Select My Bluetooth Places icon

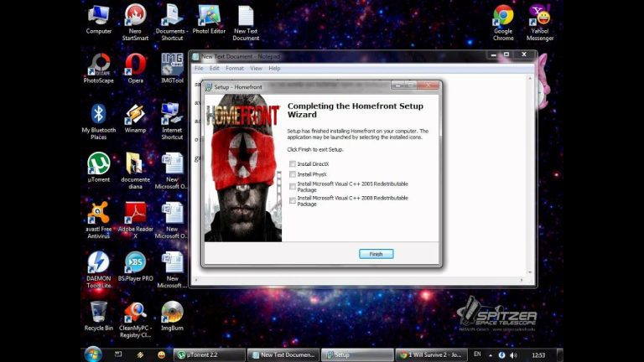pos(99,122)
